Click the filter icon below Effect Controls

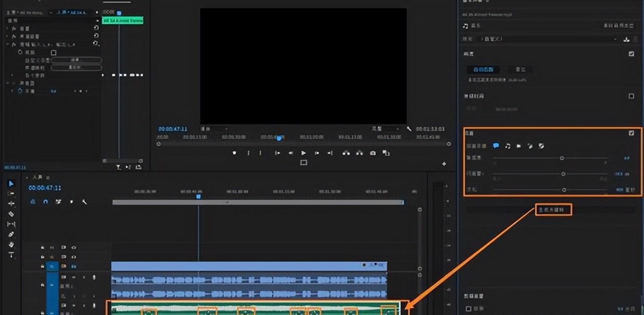tap(118, 167)
